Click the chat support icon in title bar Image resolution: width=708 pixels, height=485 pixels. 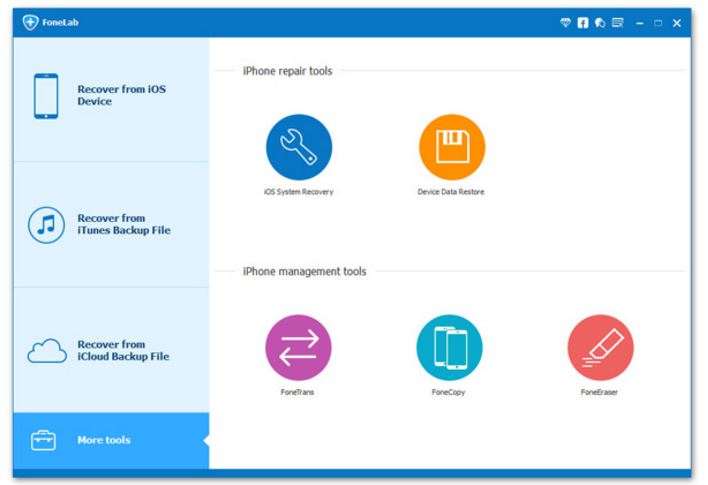(x=600, y=23)
